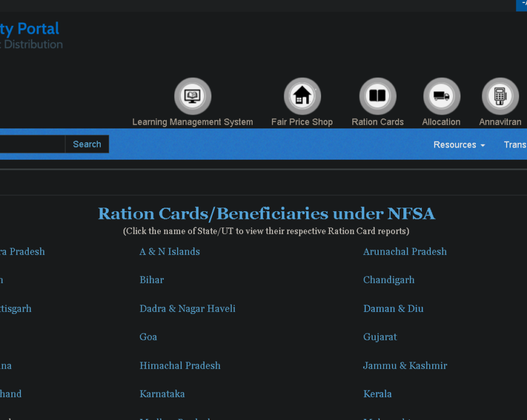The width and height of the screenshot is (527, 420).
Task: Open the Himachal Pradesh link
Action: (x=180, y=365)
